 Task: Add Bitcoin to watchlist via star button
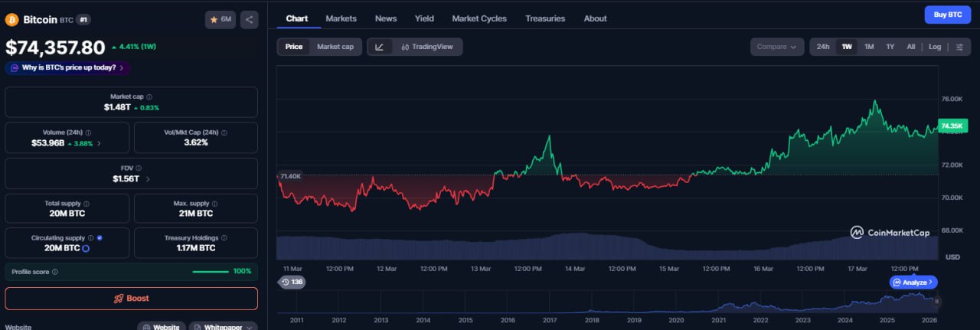click(x=220, y=19)
